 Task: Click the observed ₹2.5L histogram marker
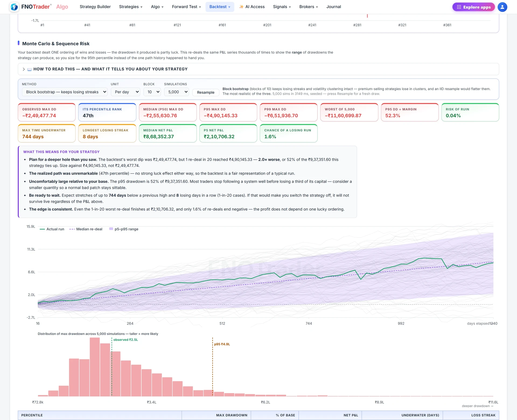(125, 340)
